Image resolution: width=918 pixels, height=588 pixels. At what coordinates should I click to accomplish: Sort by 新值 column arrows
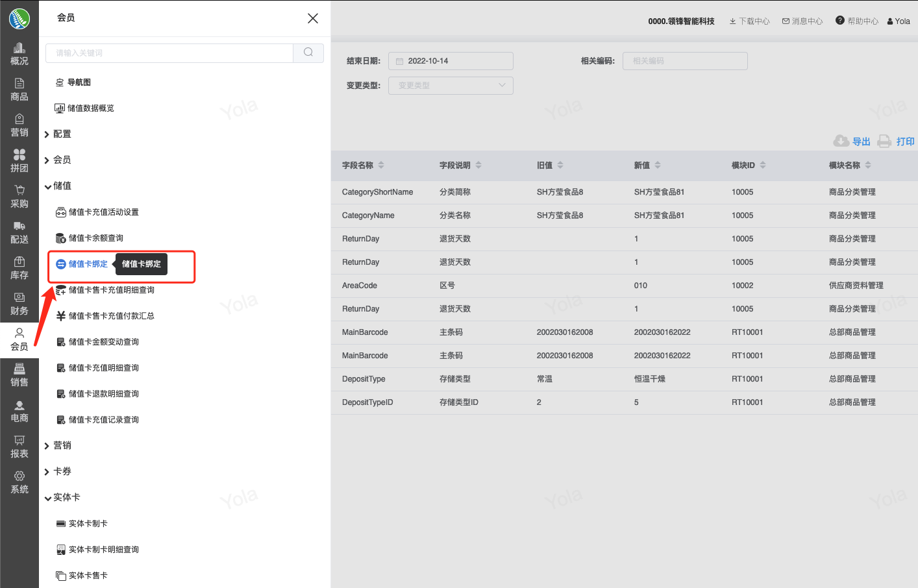click(658, 165)
